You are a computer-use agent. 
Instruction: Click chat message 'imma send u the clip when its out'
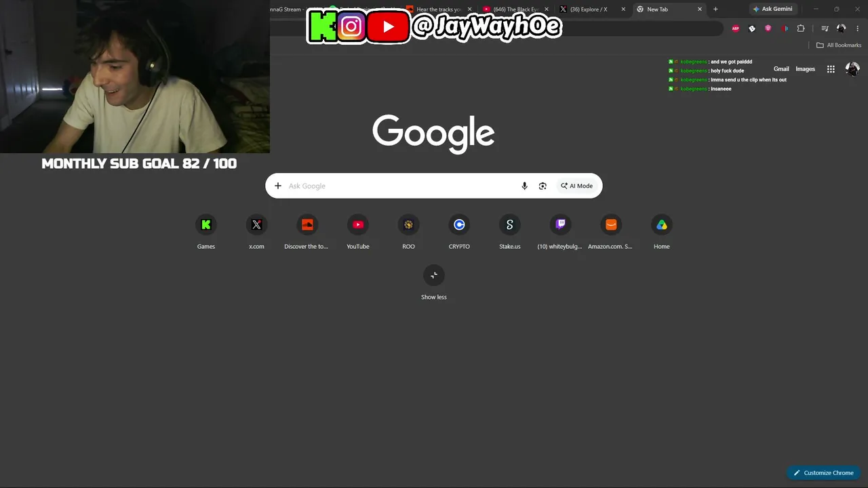pos(749,80)
